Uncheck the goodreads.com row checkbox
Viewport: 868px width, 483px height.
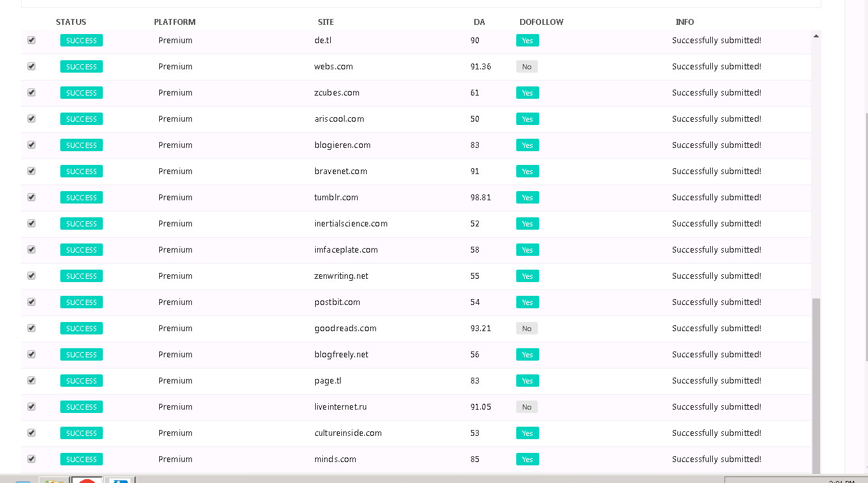[x=31, y=328]
